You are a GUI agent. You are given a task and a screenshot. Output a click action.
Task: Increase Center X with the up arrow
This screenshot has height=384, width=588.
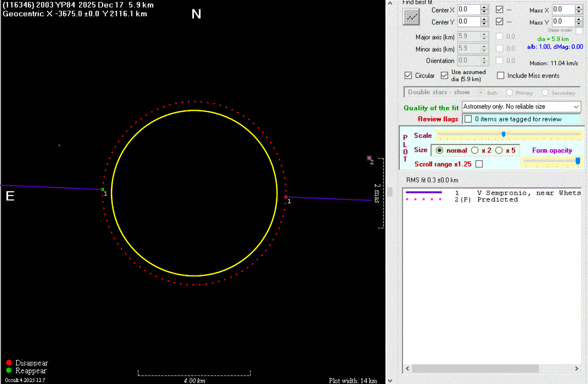[484, 7]
